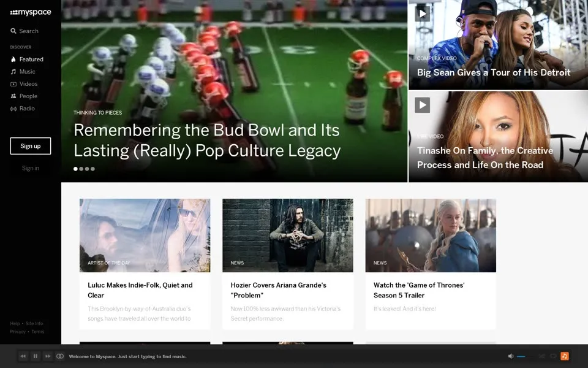Select Featured in the Discover menu
This screenshot has width=588, height=368.
(27, 59)
